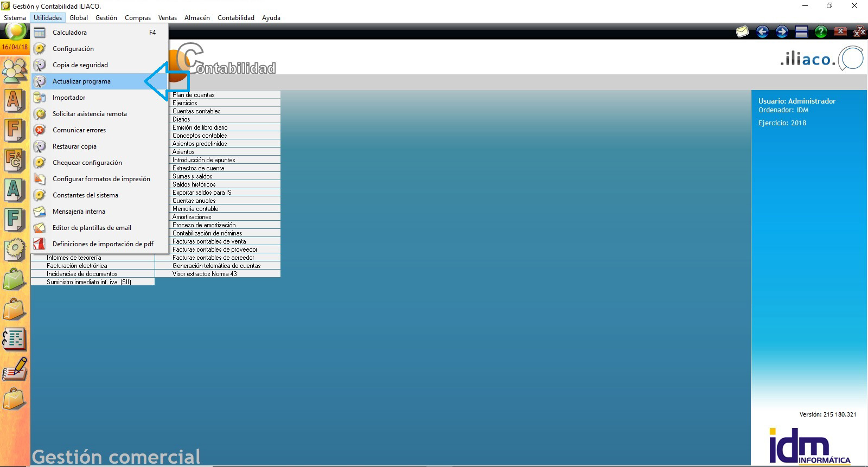Image resolution: width=868 pixels, height=467 pixels.
Task: Click the orange F document sidebar icon
Action: (x=15, y=131)
